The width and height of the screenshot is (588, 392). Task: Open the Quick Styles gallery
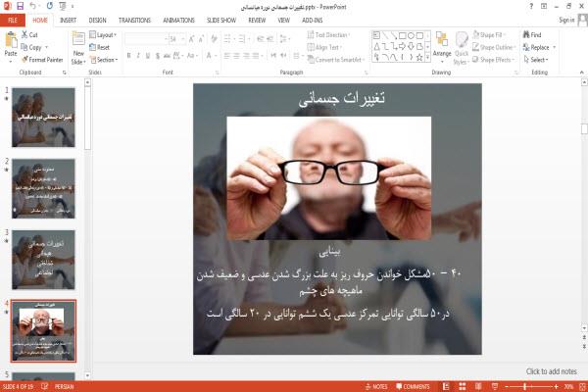tap(462, 48)
